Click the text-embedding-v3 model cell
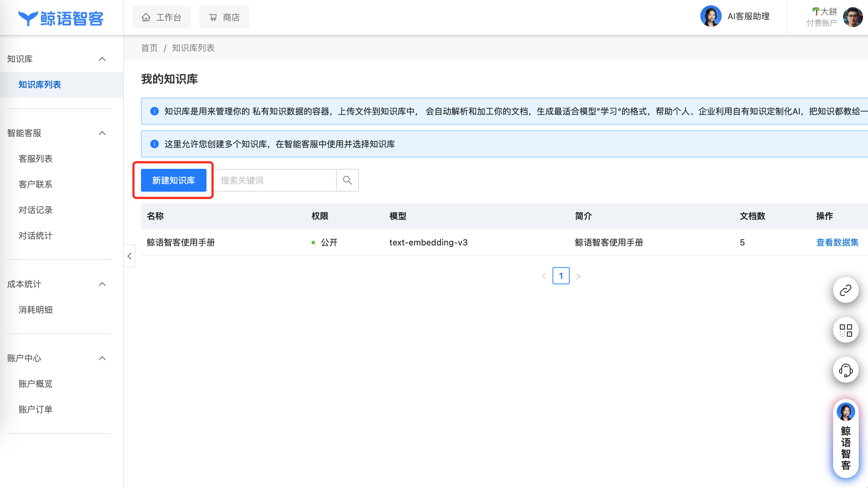The image size is (868, 488). 428,242
